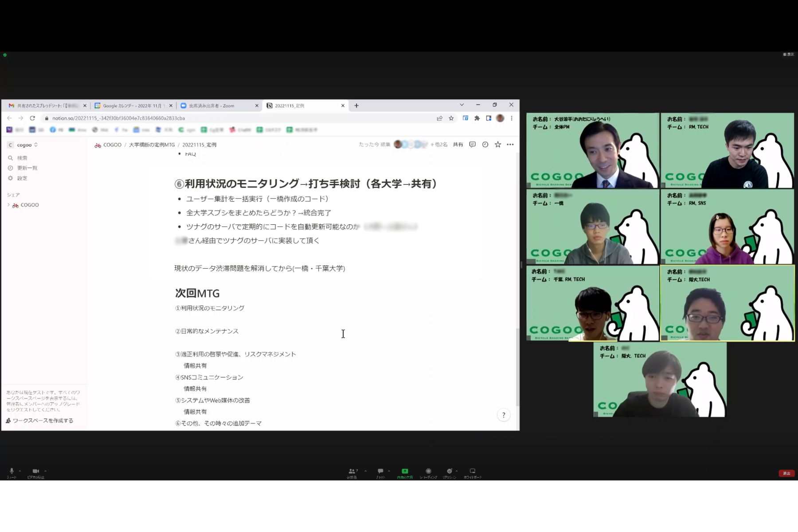Open Notion comments icon

click(473, 145)
